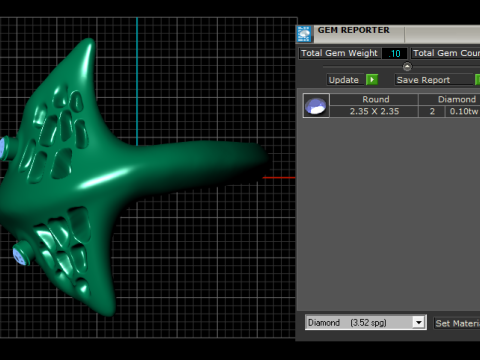Click the gem quantity cell '2'

click(x=432, y=111)
